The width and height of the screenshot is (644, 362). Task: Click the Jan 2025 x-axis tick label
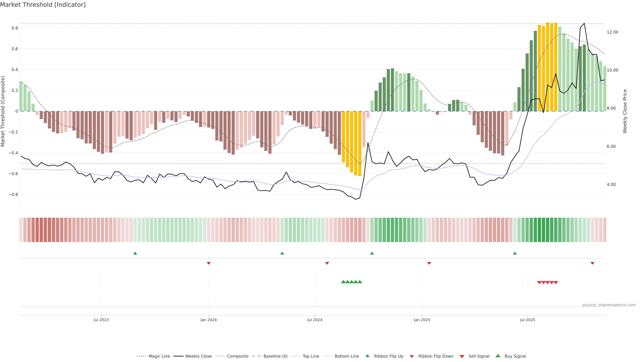tap(422, 320)
